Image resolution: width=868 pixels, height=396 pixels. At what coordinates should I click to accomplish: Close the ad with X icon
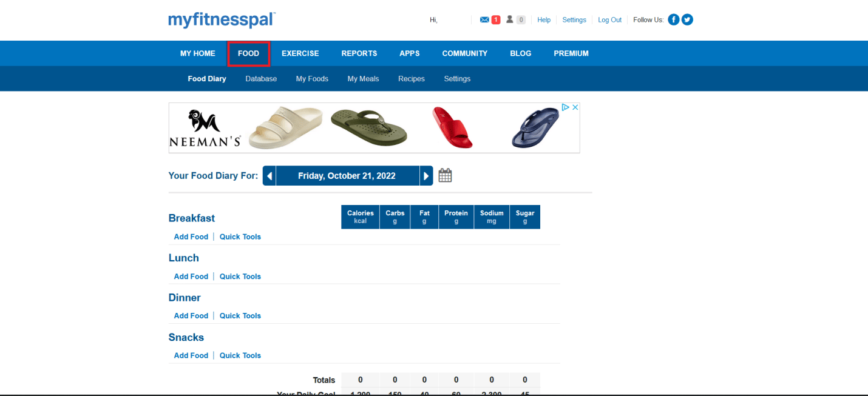coord(575,107)
